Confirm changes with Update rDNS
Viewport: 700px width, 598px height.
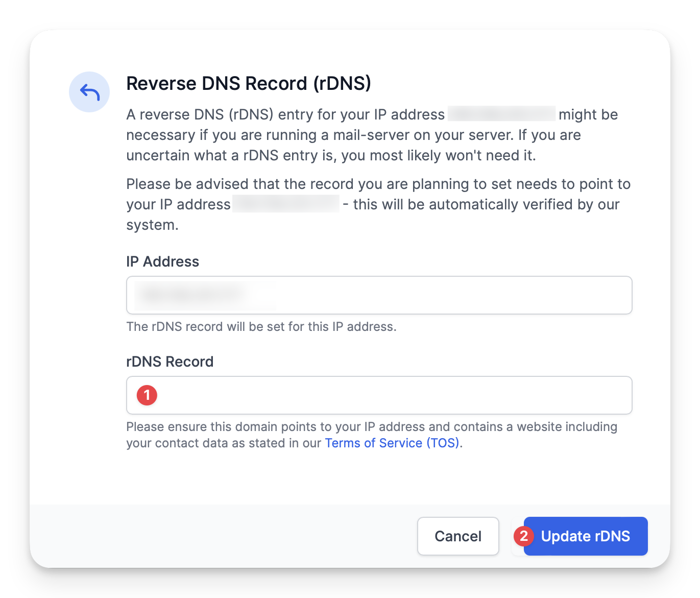point(585,536)
